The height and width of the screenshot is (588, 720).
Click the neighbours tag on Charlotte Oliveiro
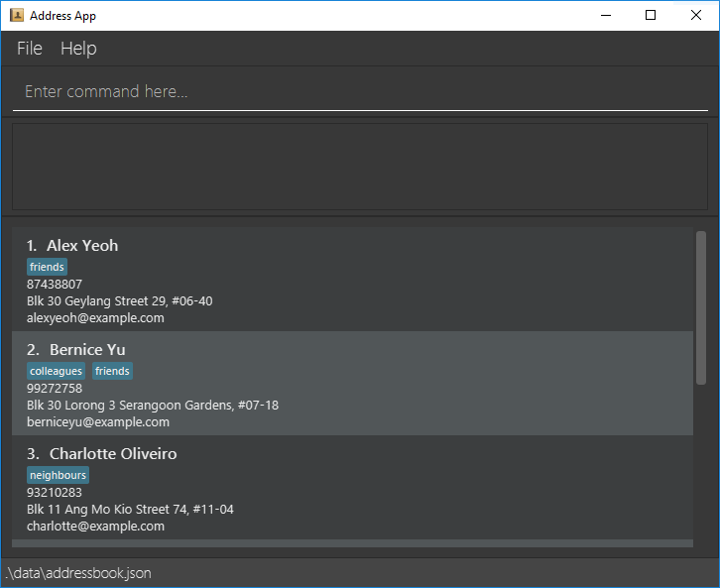[x=58, y=475]
